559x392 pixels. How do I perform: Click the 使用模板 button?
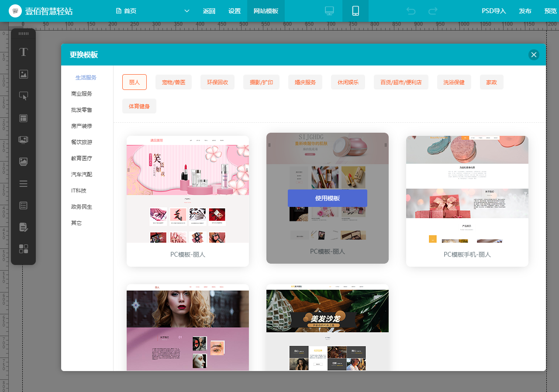coord(328,198)
